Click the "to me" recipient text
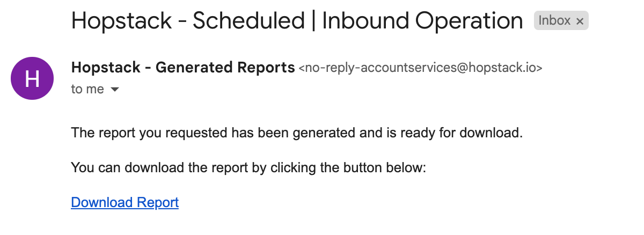Viewport: 644px width, 235px height. pos(87,89)
